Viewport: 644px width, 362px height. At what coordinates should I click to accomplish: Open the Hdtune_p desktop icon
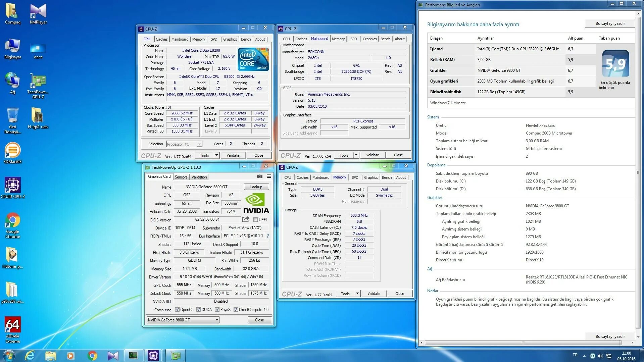pos(12,258)
